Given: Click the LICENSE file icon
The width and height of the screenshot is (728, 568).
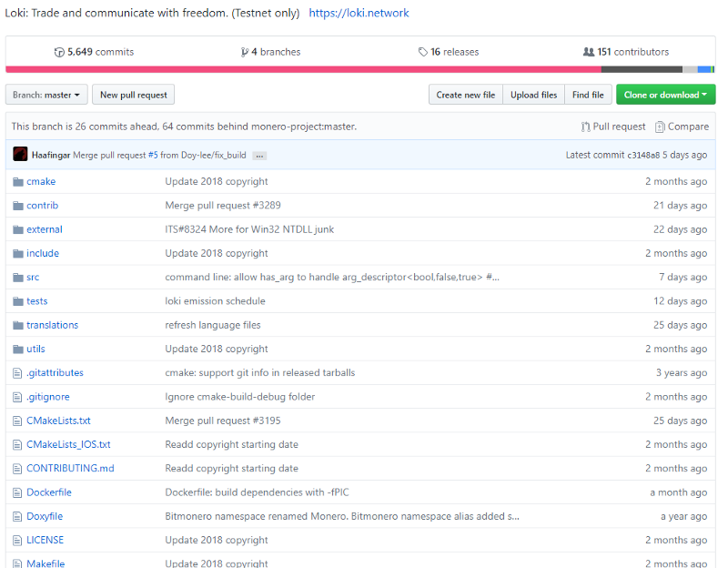Looking at the screenshot, I should (17, 541).
